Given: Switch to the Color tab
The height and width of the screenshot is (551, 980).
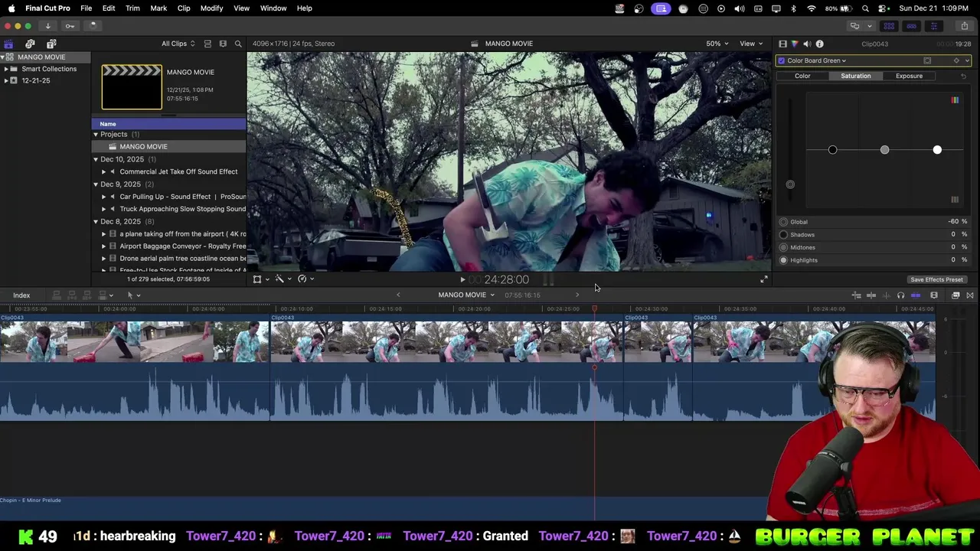Looking at the screenshot, I should (802, 76).
